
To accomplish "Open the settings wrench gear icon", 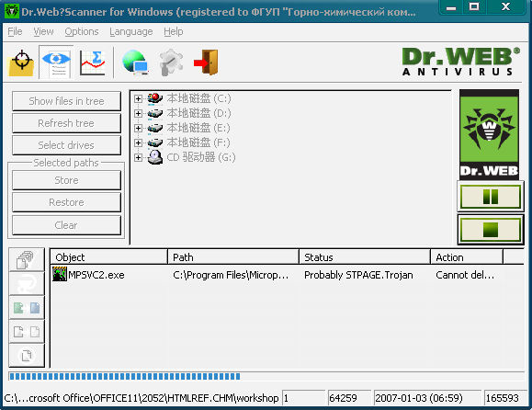I will click(x=171, y=63).
